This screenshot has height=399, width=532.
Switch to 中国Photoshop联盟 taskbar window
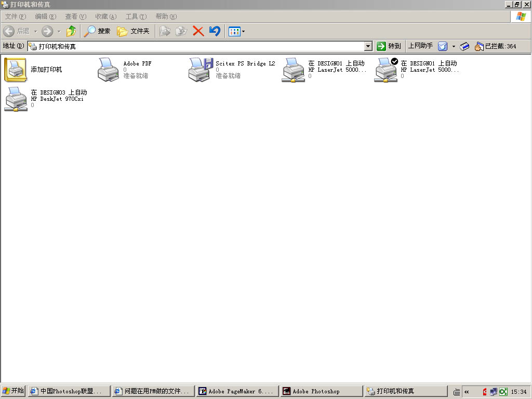pyautogui.click(x=69, y=391)
